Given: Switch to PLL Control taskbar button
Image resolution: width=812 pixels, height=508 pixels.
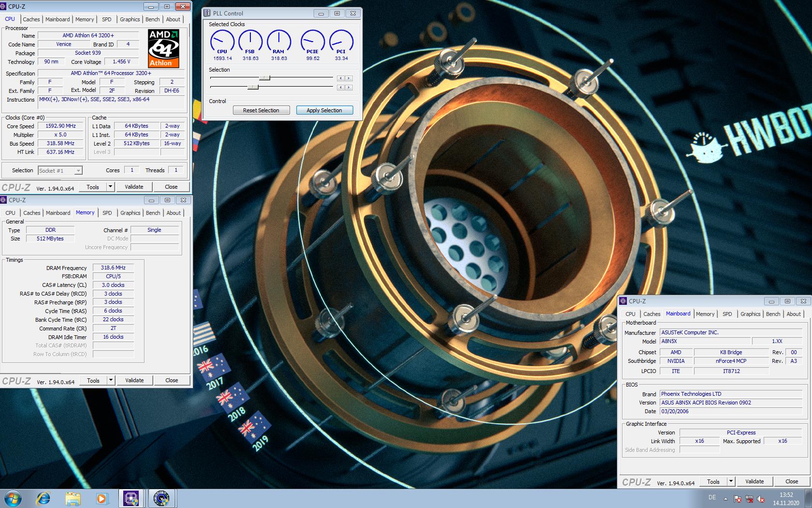Looking at the screenshot, I should [161, 498].
